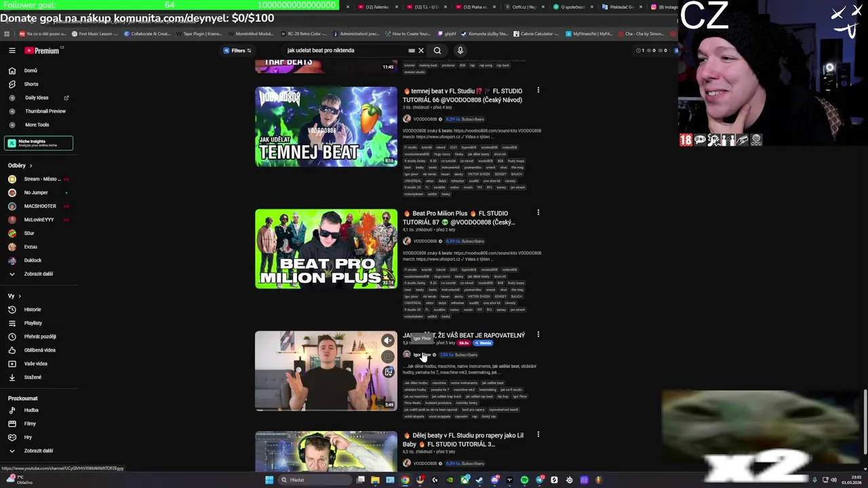Open Steam from the taskbar

pos(479,480)
